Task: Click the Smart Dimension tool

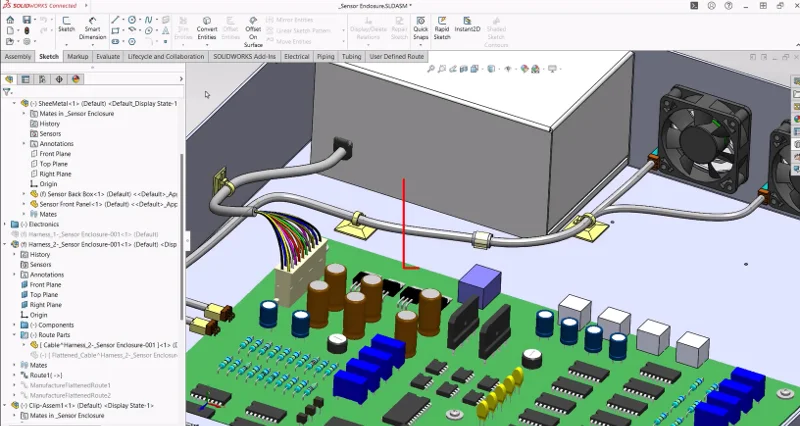Action: click(92, 26)
